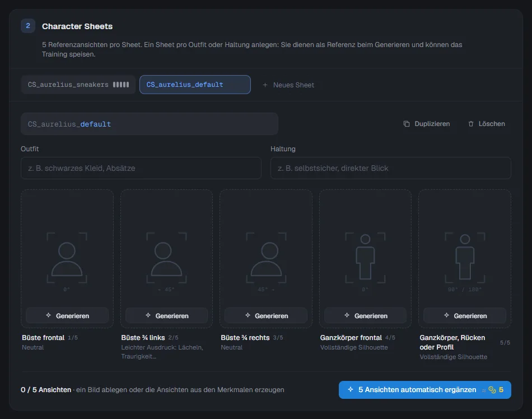Click the Leichter Ausdruck description text
Screen dimensions: 532x419
coord(162,352)
